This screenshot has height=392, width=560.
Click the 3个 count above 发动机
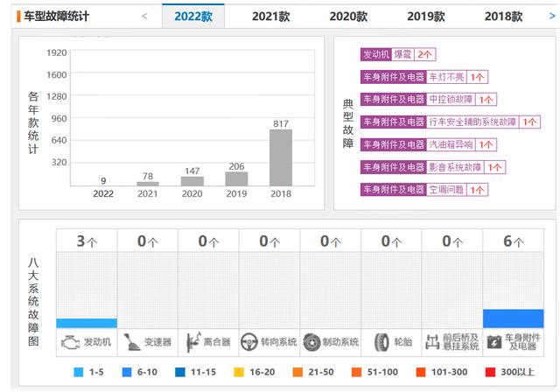tap(87, 241)
